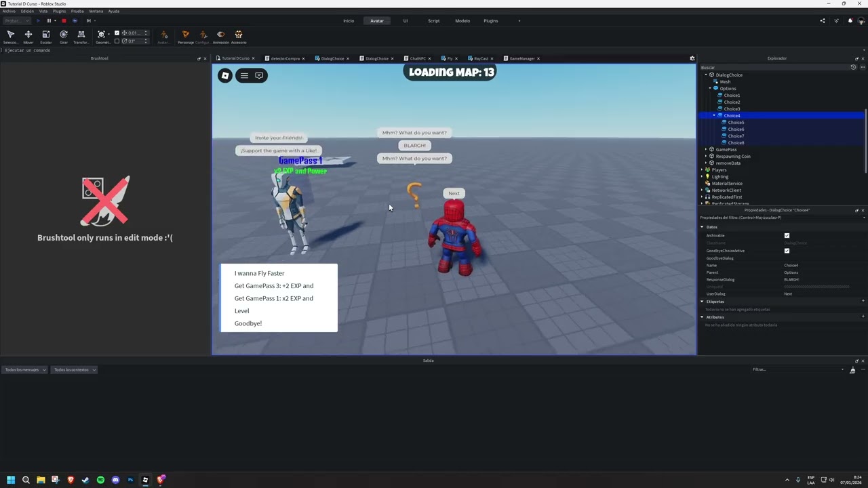Select the Mesh item in Explorer
This screenshot has height=488, width=868.
point(725,81)
